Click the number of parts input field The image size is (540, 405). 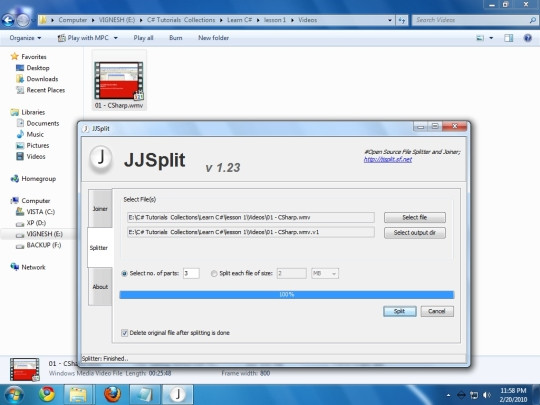point(191,273)
